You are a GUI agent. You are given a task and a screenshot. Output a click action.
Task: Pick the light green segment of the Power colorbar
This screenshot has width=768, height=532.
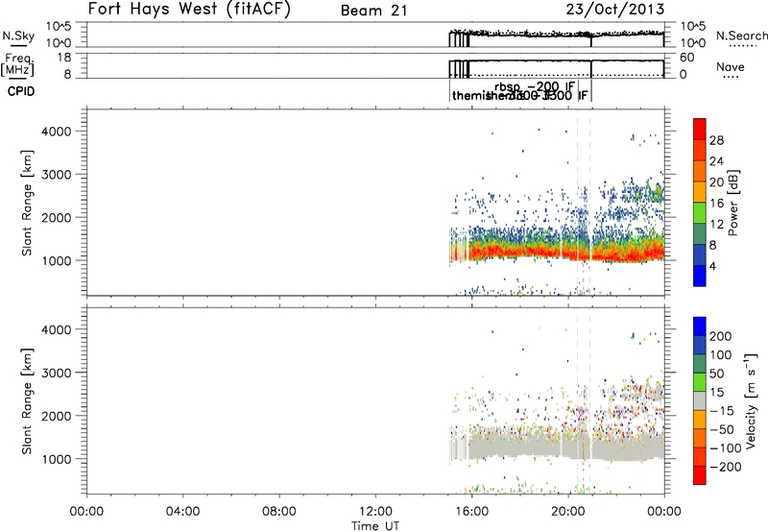click(x=700, y=213)
